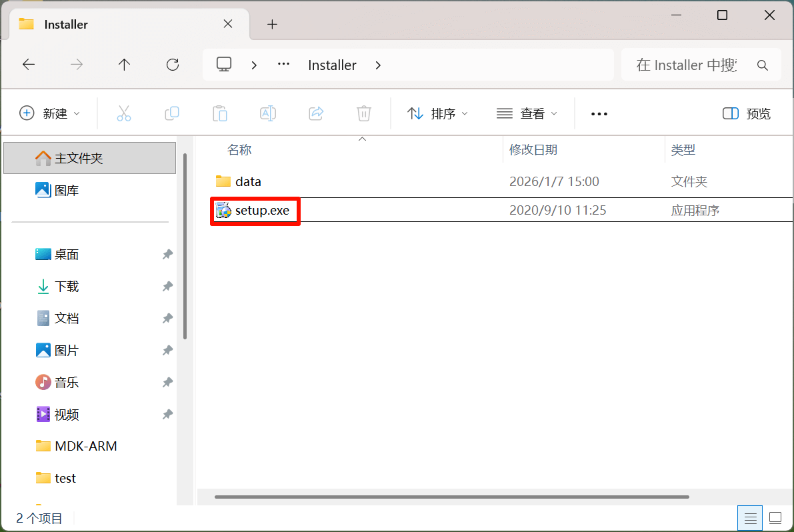
Task: Select the setup.exe application file
Action: [x=261, y=211]
